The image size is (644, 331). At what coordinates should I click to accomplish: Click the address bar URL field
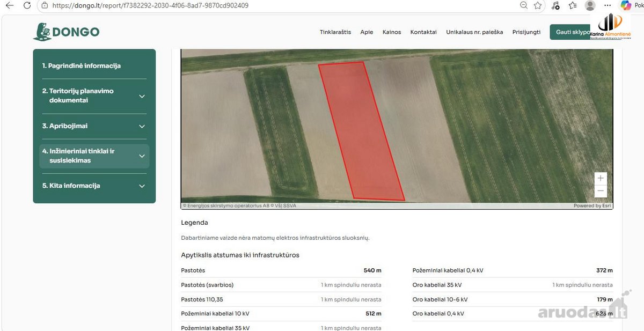279,5
